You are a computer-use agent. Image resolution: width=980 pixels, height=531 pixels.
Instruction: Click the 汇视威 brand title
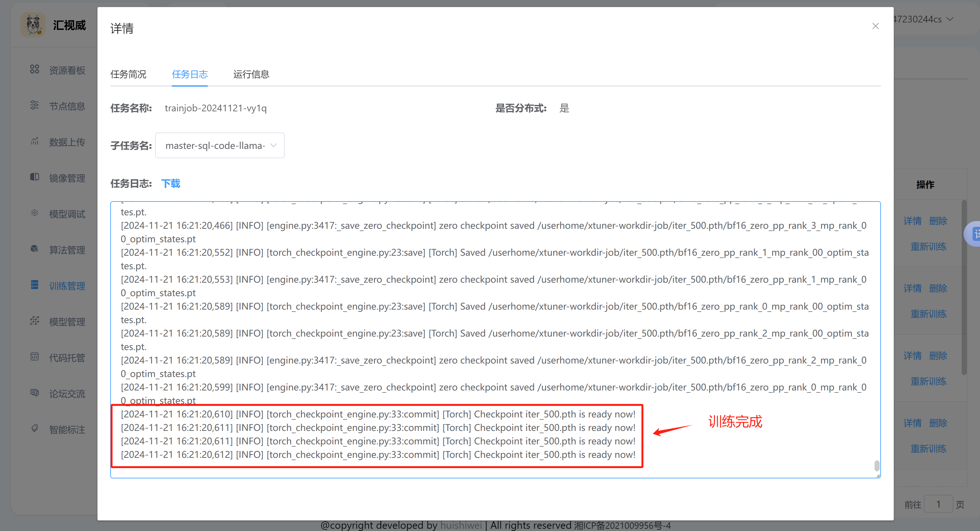point(69,25)
